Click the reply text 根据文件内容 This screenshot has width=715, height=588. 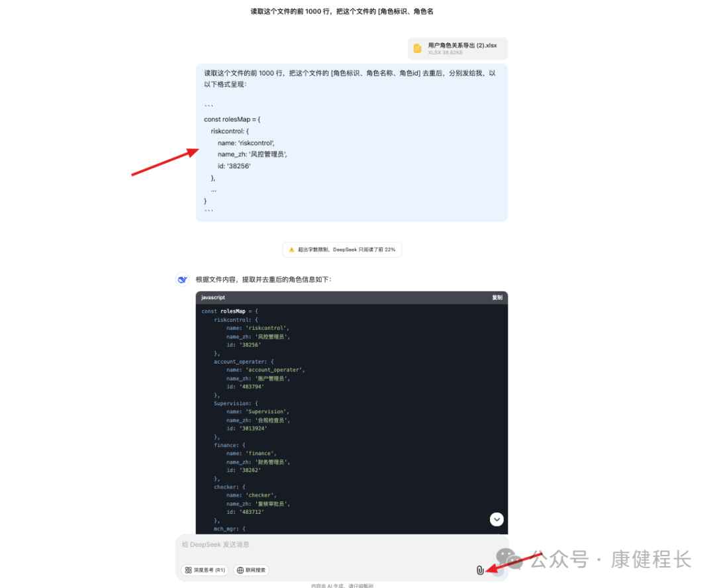[263, 279]
